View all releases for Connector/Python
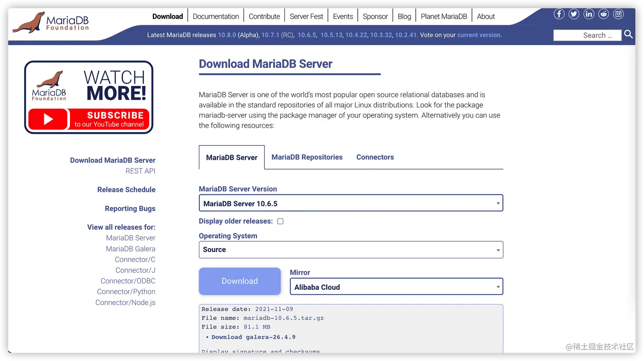Image resolution: width=644 pixels, height=361 pixels. [126, 292]
